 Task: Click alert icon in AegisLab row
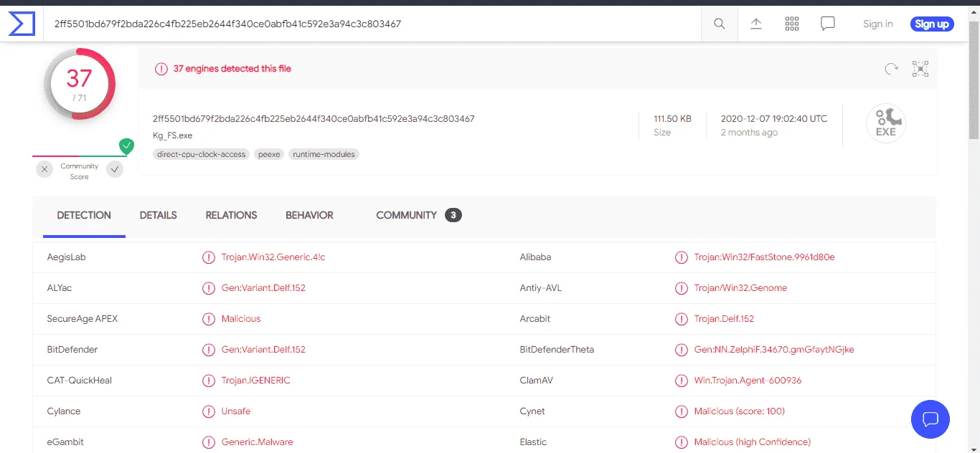208,257
